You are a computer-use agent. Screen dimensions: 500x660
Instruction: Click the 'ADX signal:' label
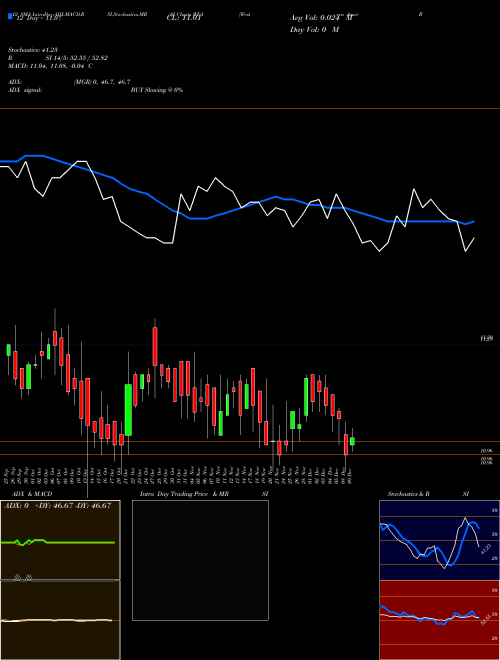click(x=25, y=90)
